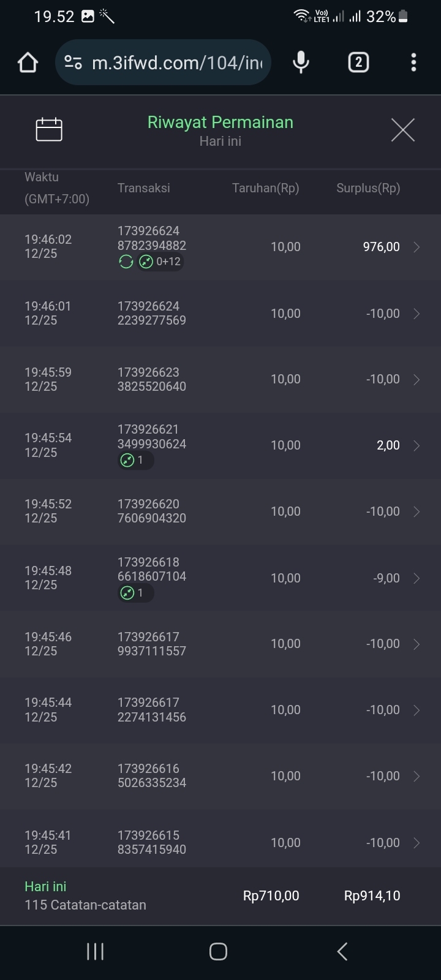Tap the free spin 0+12 badge
Image resolution: width=441 pixels, height=980 pixels.
pyautogui.click(x=160, y=262)
